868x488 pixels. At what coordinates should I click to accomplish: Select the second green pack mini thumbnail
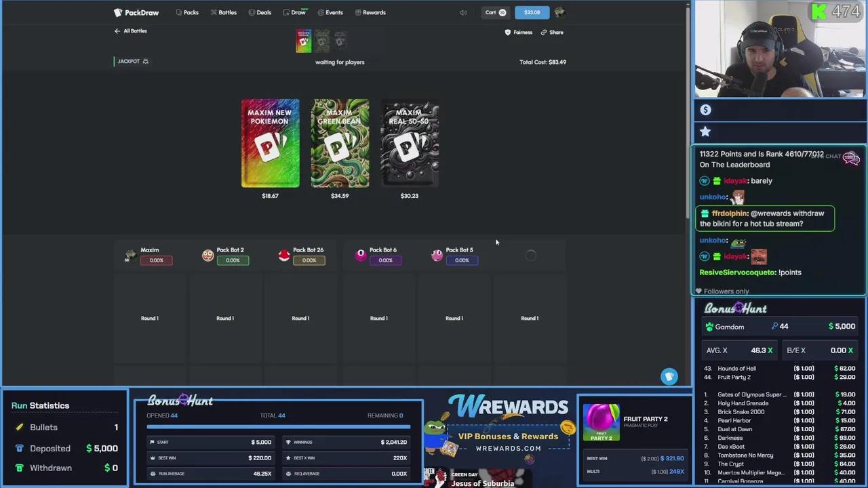pyautogui.click(x=322, y=41)
